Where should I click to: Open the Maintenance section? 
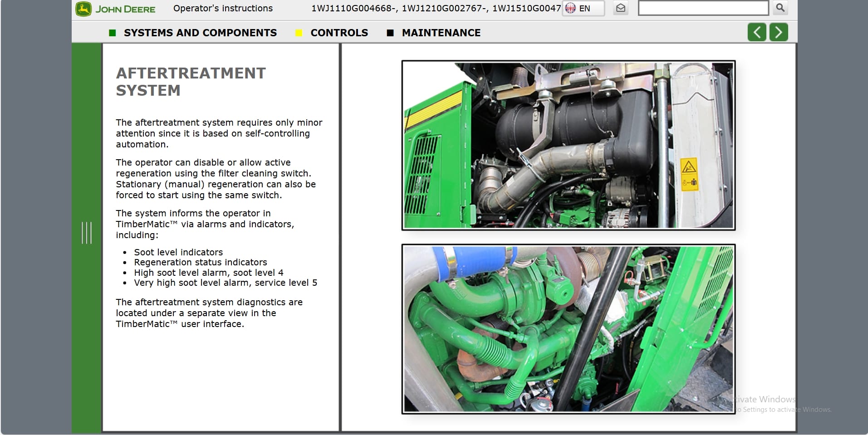click(441, 33)
